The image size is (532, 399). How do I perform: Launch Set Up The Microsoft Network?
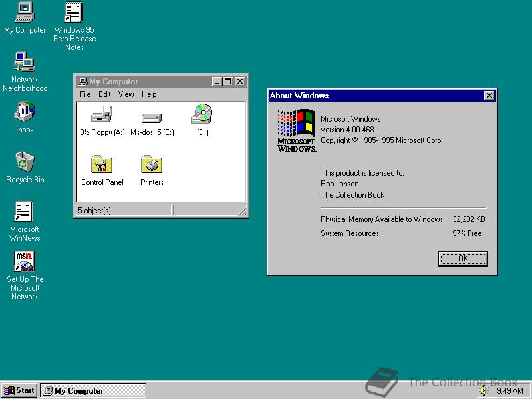pyautogui.click(x=24, y=259)
